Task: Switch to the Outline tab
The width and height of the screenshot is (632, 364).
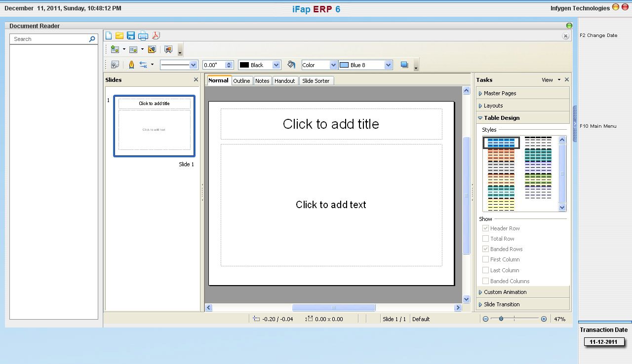Action: [242, 81]
